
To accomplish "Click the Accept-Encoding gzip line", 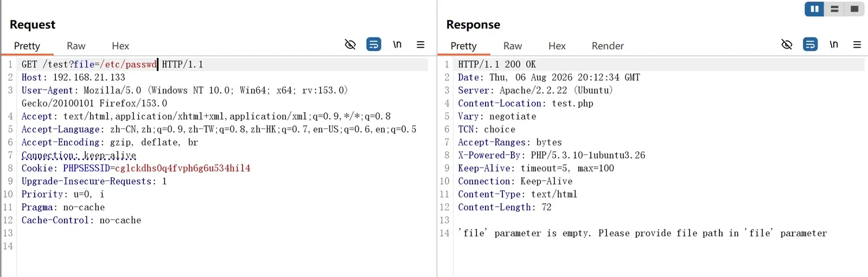I will coord(110,143).
